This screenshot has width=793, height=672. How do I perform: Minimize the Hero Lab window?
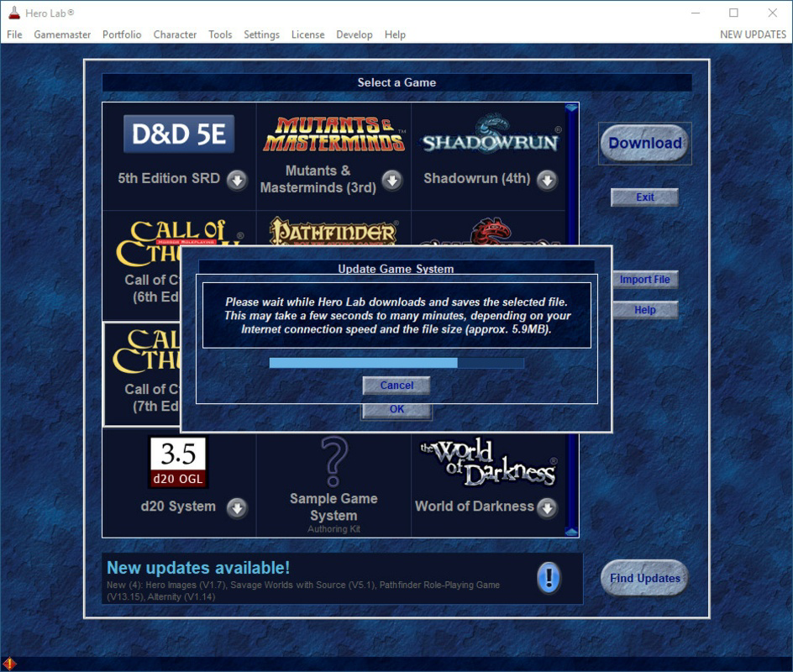(696, 13)
